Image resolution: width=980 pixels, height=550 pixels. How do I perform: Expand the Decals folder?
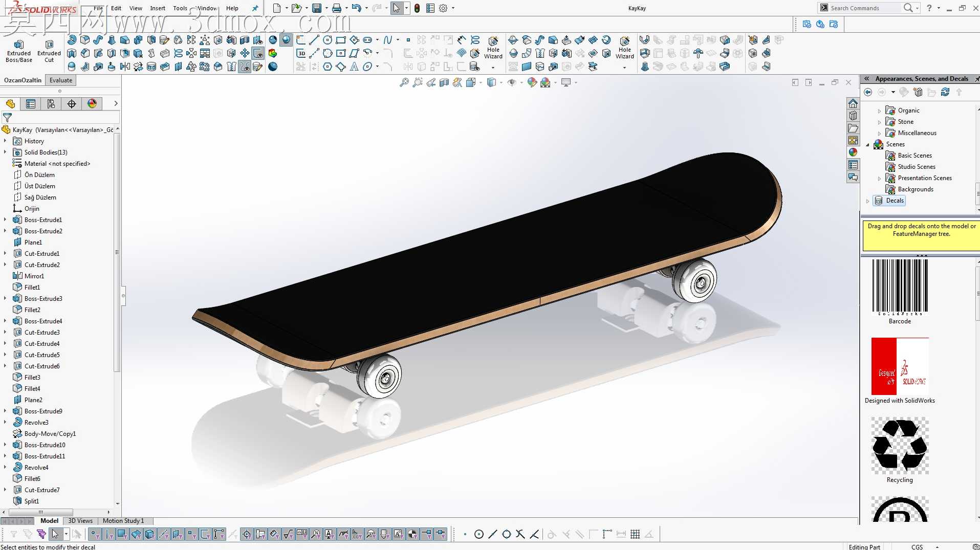click(x=868, y=201)
